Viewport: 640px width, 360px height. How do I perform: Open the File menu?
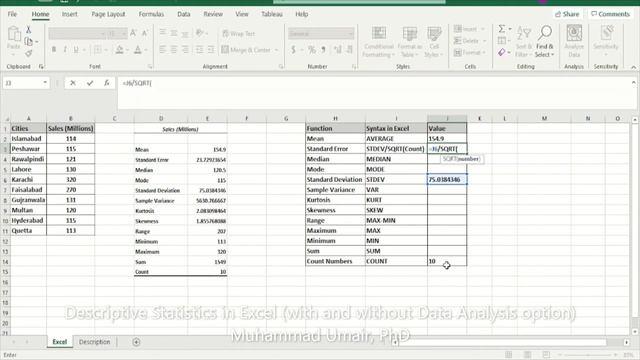click(x=12, y=14)
